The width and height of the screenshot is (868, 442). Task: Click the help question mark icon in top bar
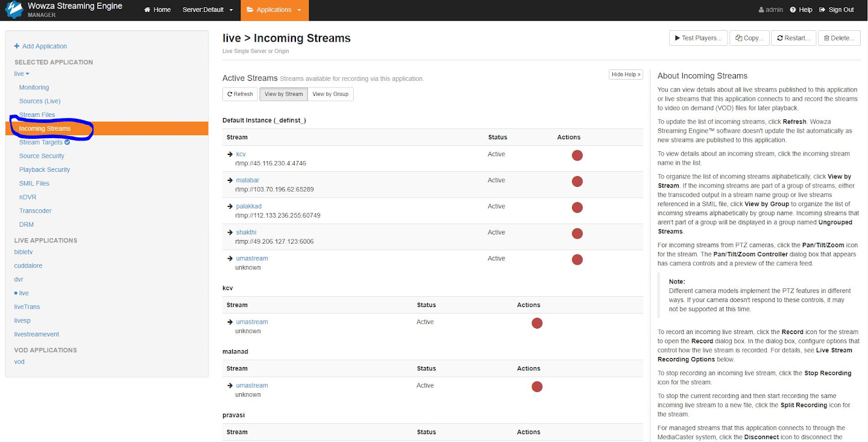point(793,10)
